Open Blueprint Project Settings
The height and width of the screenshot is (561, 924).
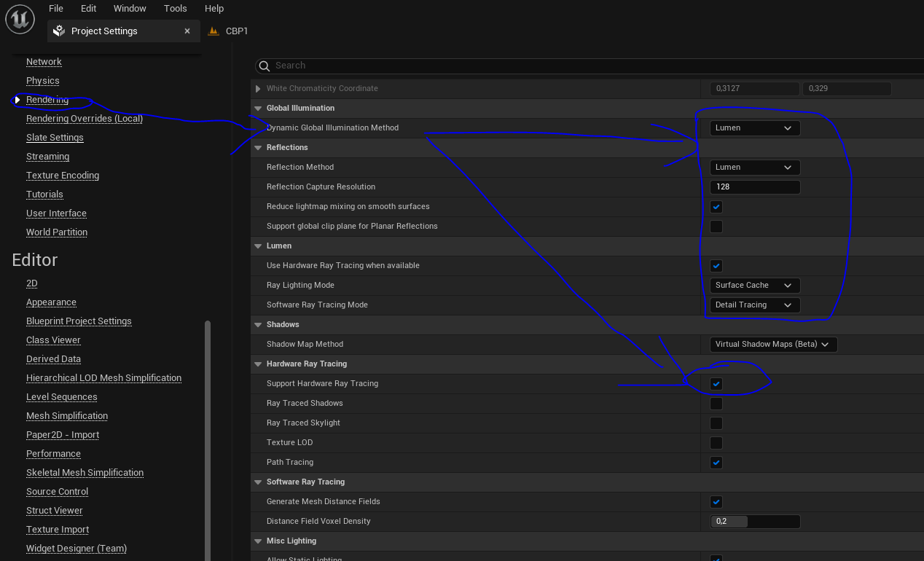pos(79,321)
